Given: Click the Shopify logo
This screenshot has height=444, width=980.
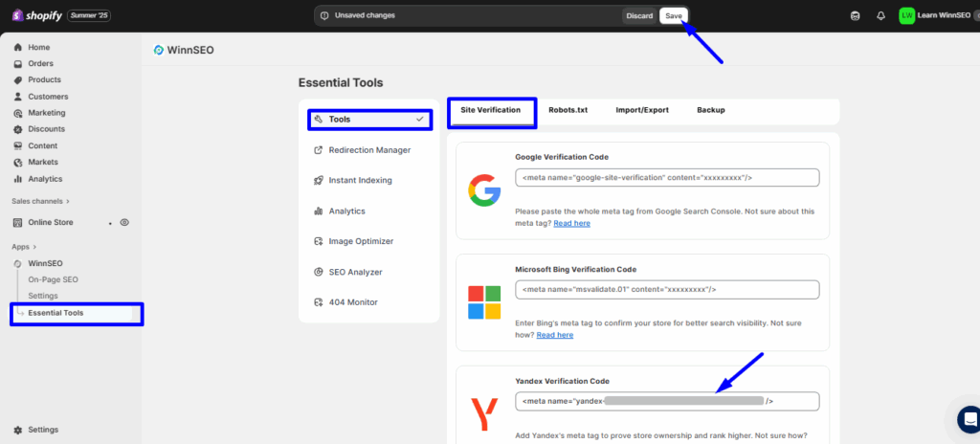Looking at the screenshot, I should point(37,15).
